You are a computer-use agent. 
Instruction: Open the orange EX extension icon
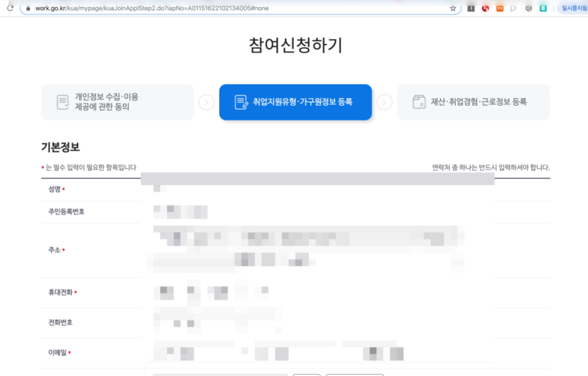[500, 8]
